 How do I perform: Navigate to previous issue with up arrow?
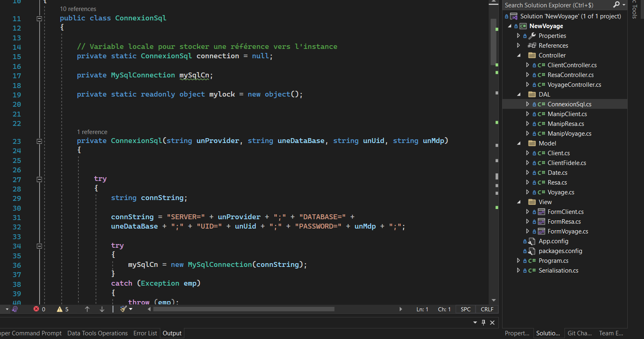(87, 309)
